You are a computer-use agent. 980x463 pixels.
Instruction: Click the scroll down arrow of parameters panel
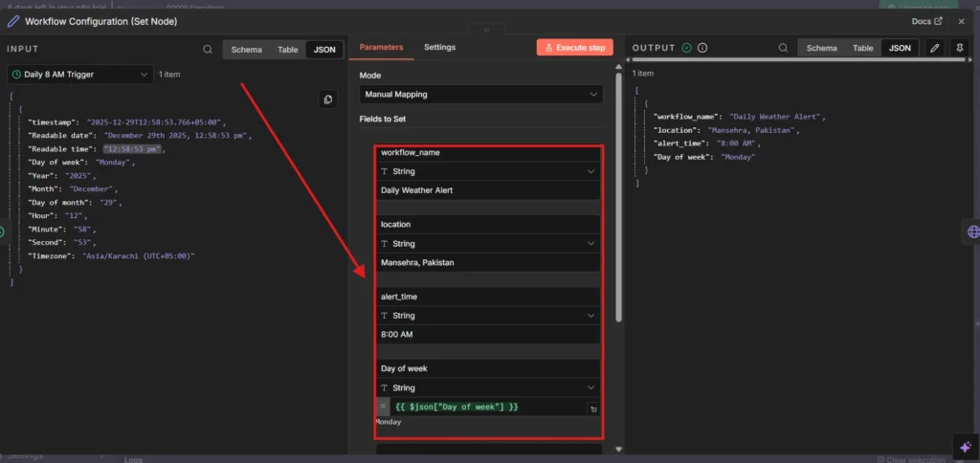point(619,449)
